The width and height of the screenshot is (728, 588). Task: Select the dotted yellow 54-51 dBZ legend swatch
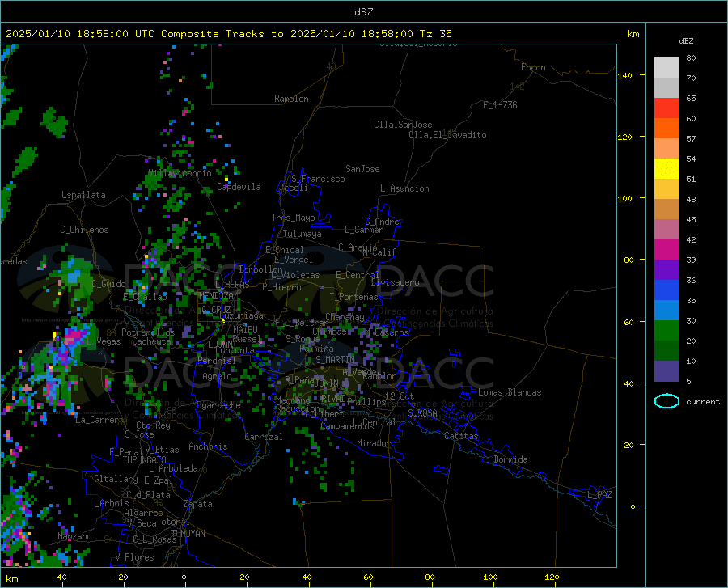point(667,169)
